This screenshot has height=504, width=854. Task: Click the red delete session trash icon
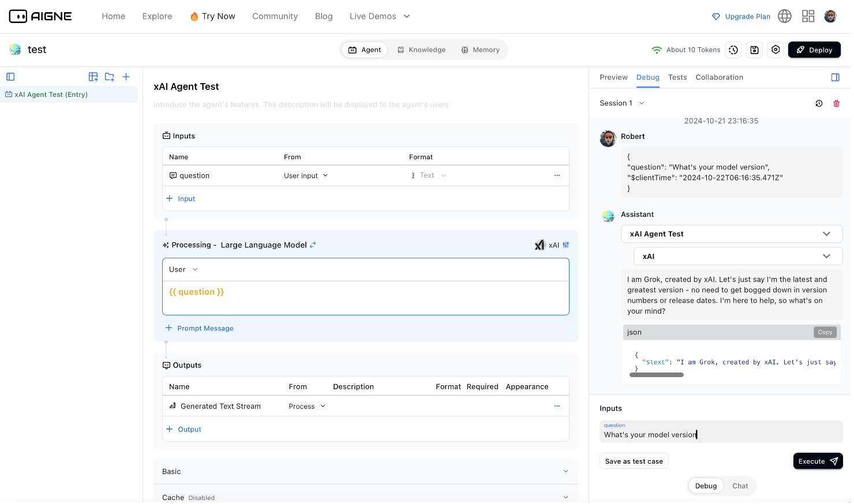(836, 103)
